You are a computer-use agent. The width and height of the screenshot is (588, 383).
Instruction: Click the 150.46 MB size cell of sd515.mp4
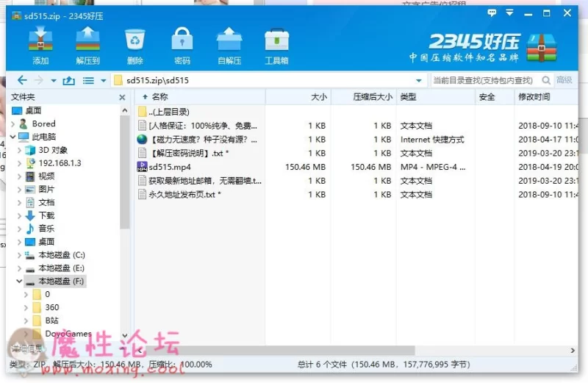tap(305, 167)
